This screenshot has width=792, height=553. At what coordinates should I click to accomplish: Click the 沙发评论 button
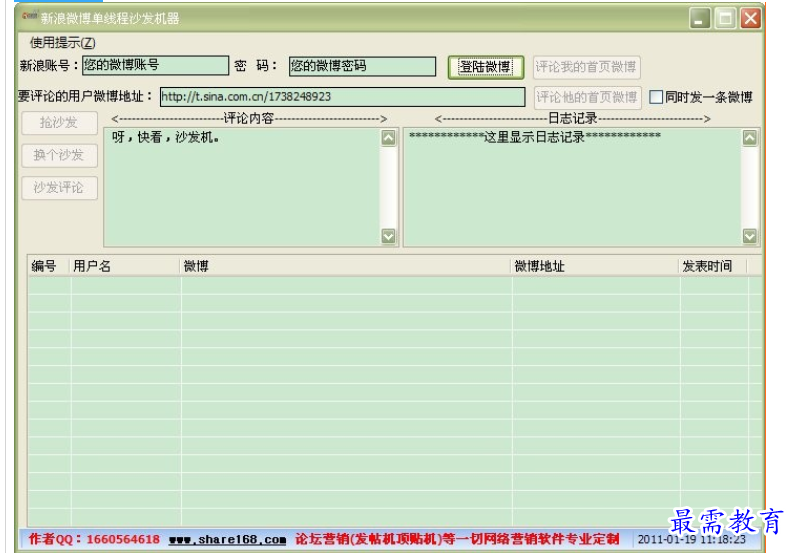point(59,188)
